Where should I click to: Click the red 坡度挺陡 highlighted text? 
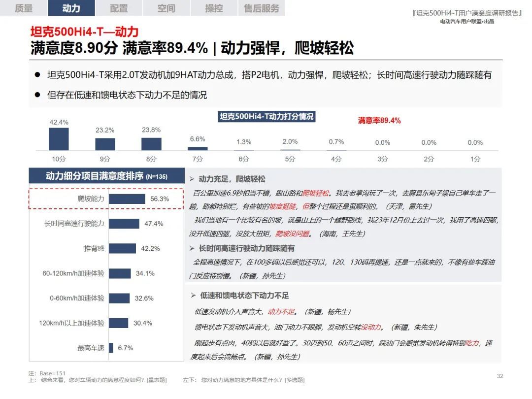(283, 206)
